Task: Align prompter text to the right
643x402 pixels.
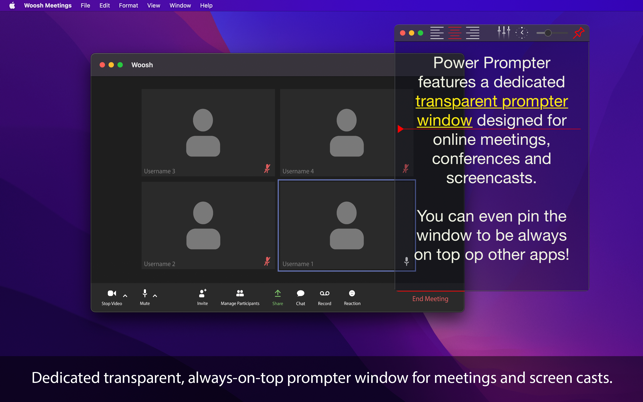Action: (472, 33)
